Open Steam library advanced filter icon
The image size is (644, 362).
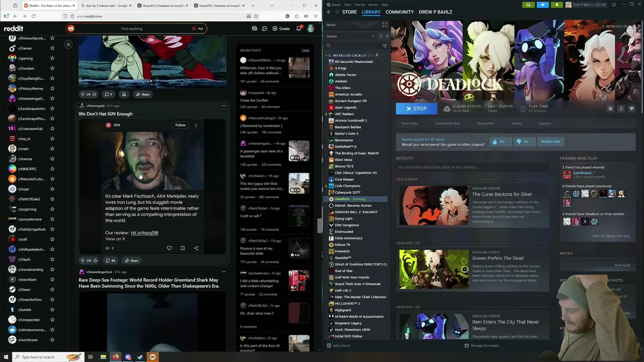pos(385,45)
